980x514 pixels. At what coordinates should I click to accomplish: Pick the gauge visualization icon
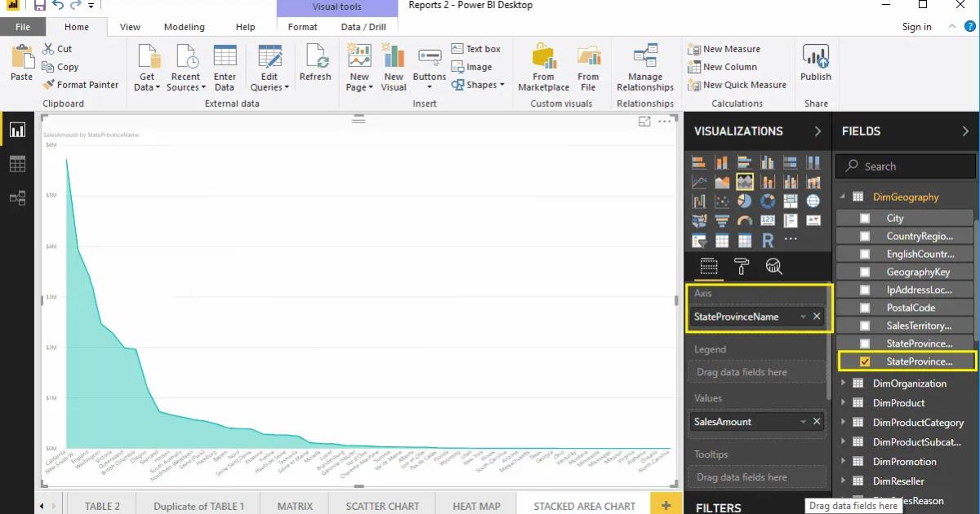(x=744, y=220)
